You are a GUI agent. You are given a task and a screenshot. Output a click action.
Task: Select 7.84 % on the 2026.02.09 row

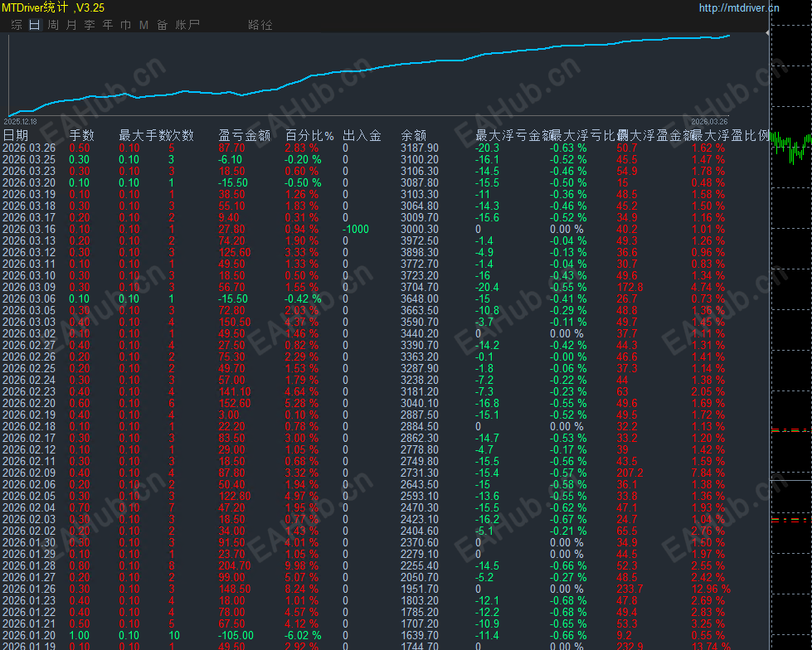point(708,473)
